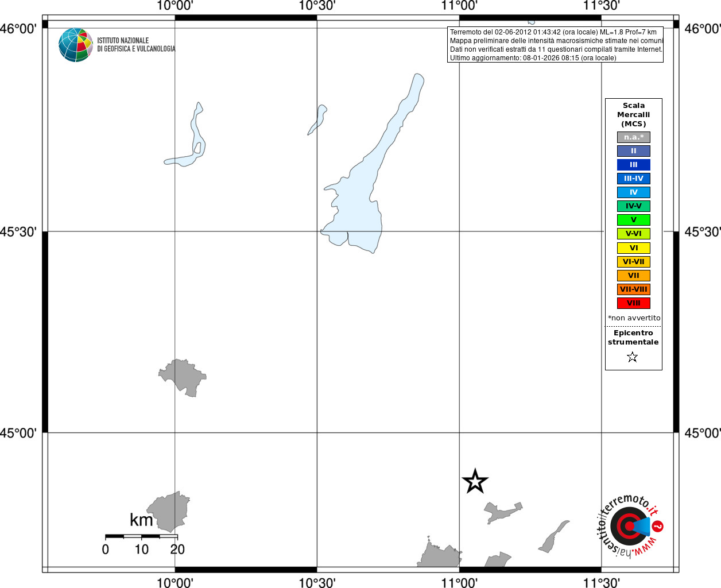Select the red VIII legend swatch
Viewport: 721px width, 588px height.
click(634, 303)
